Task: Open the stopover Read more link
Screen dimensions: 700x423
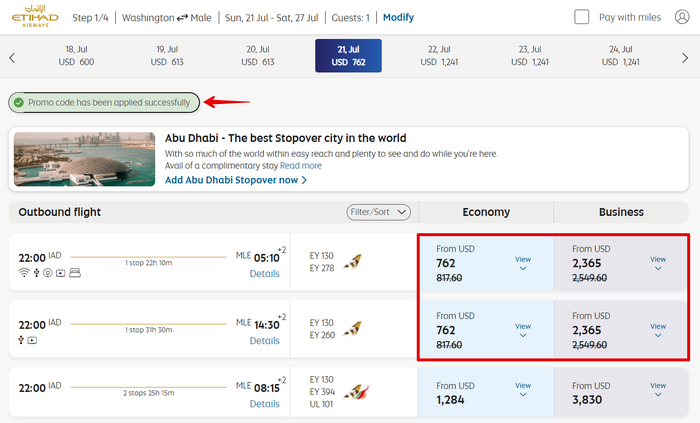Action: tap(300, 166)
